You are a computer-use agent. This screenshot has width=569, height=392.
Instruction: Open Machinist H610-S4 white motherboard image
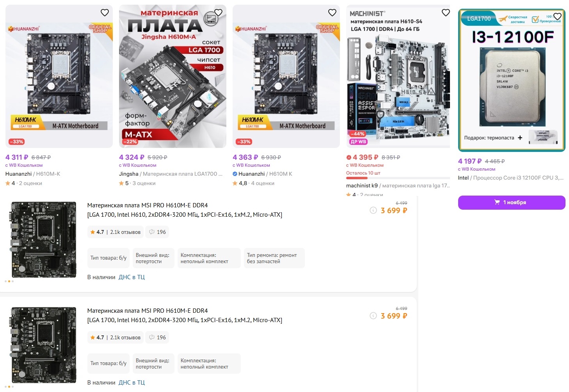[398, 88]
